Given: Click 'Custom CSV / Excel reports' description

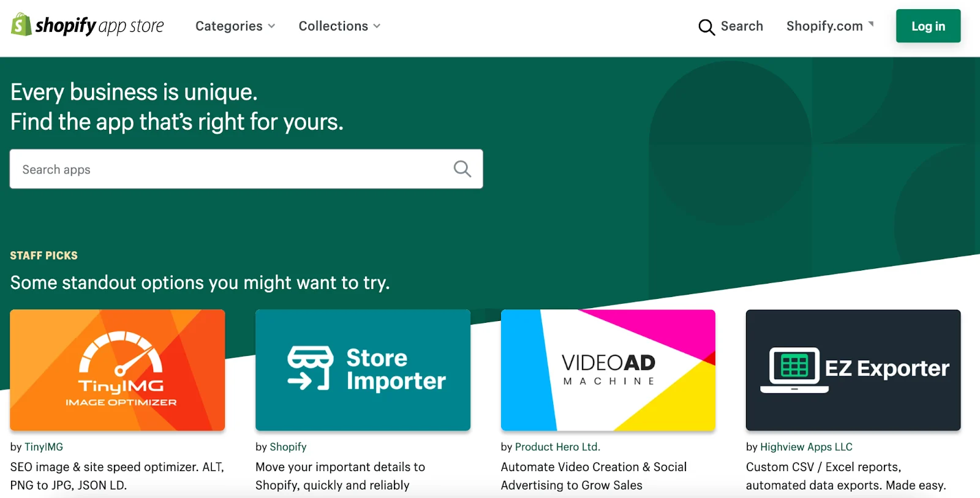Looking at the screenshot, I should 846,476.
